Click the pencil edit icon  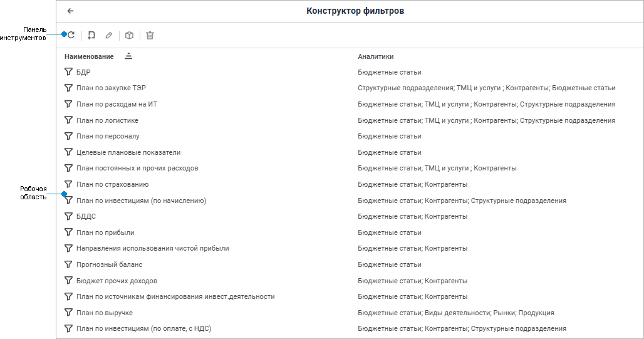[109, 36]
